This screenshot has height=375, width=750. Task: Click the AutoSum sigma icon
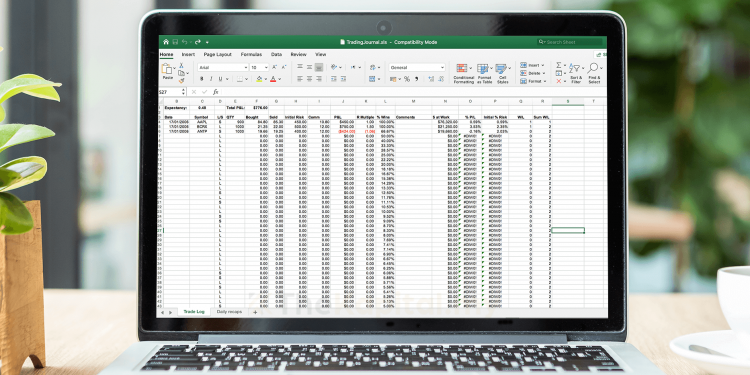point(559,65)
